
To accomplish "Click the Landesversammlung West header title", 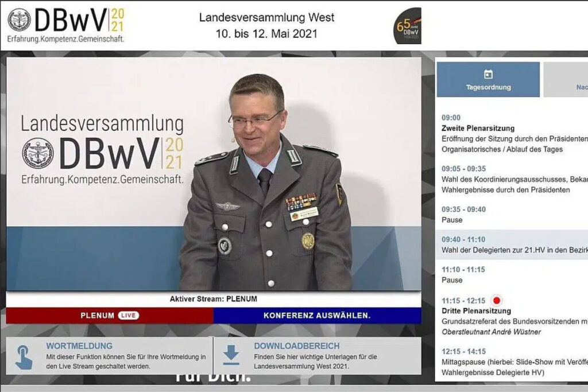I will (266, 18).
